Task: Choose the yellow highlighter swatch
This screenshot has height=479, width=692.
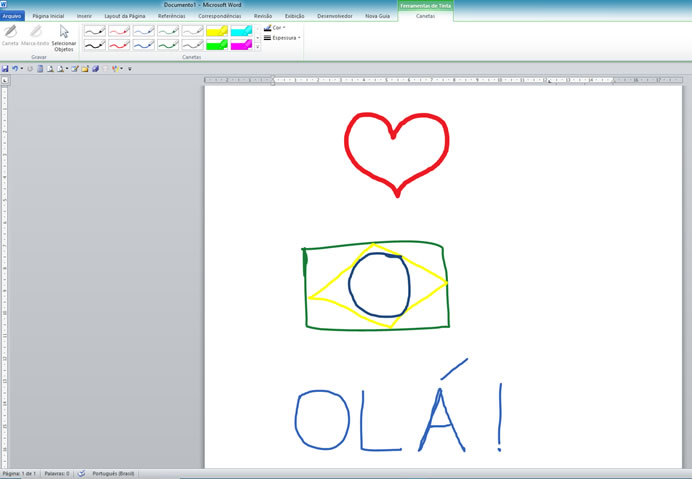Action: pyautogui.click(x=217, y=31)
